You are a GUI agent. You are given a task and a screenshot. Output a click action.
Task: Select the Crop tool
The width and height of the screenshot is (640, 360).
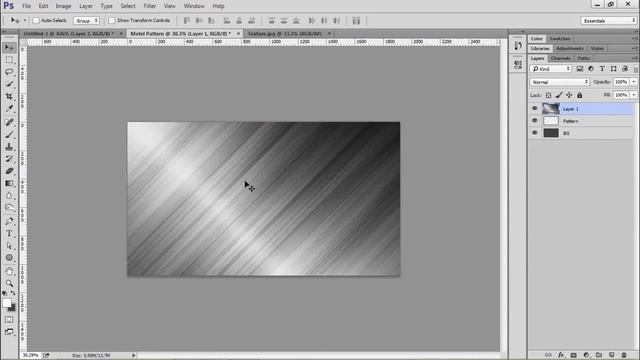9,96
